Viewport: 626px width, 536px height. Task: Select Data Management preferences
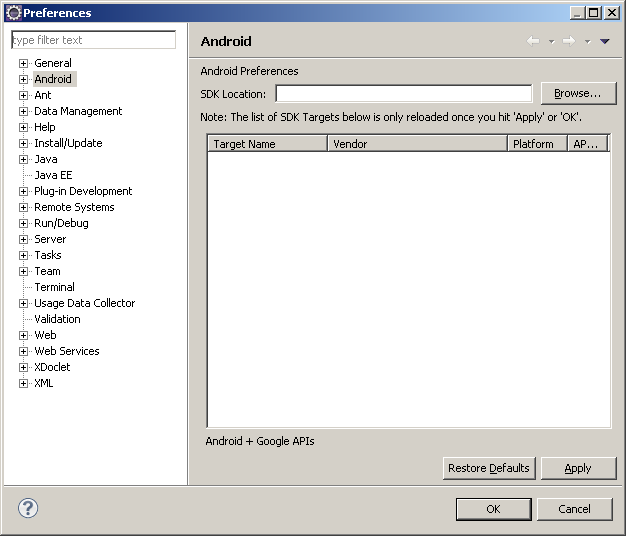[78, 111]
